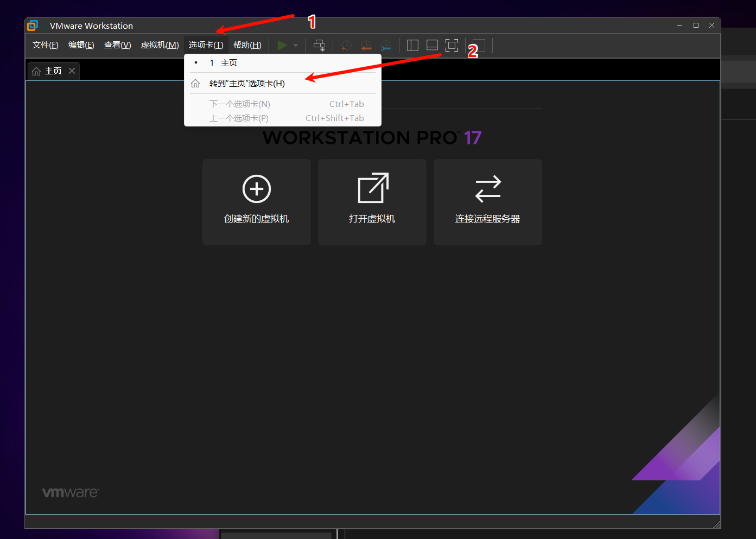Click 上一个选项卡(P) menu item
This screenshot has width=756, height=539.
pyautogui.click(x=283, y=118)
